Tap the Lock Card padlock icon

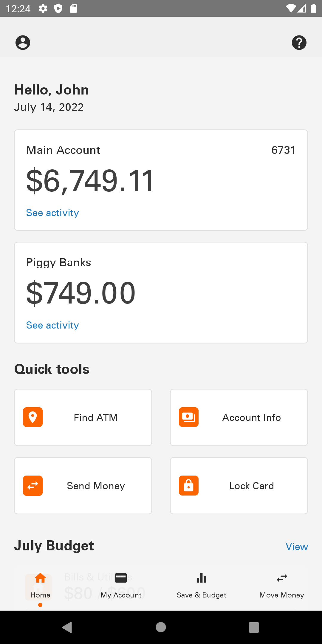coord(189,485)
